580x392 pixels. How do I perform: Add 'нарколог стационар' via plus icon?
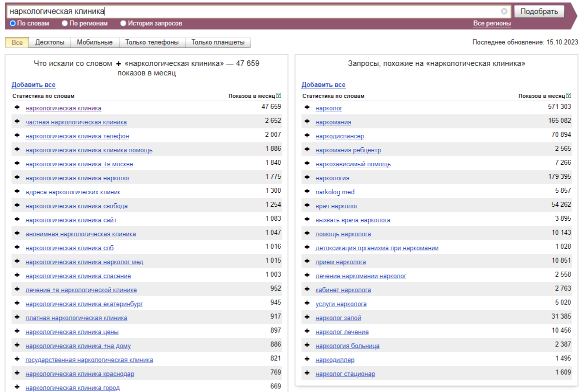[307, 373]
